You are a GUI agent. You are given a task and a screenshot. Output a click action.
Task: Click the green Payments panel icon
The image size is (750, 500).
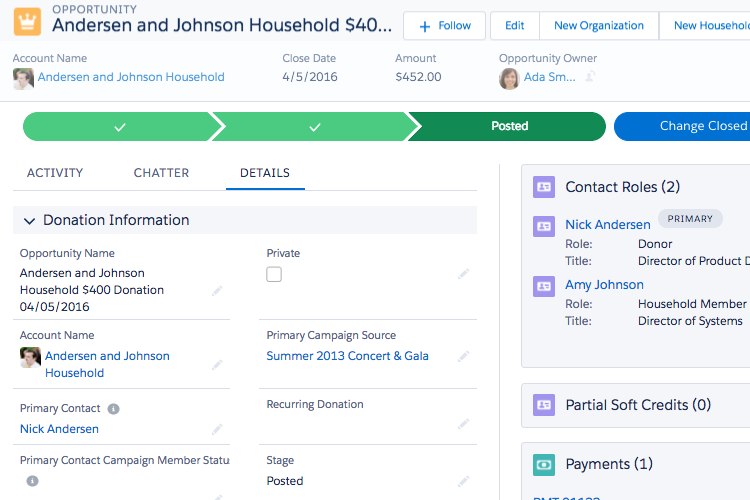(543, 464)
